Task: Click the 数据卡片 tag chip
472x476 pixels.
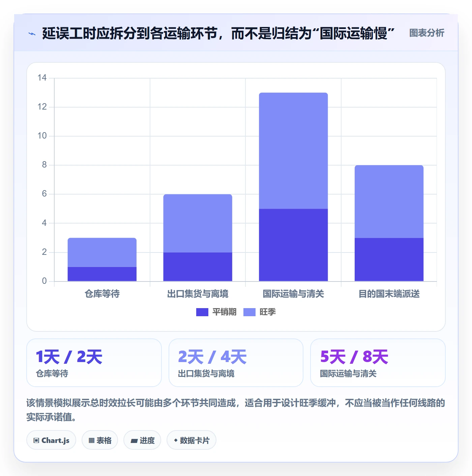Action: [191, 440]
